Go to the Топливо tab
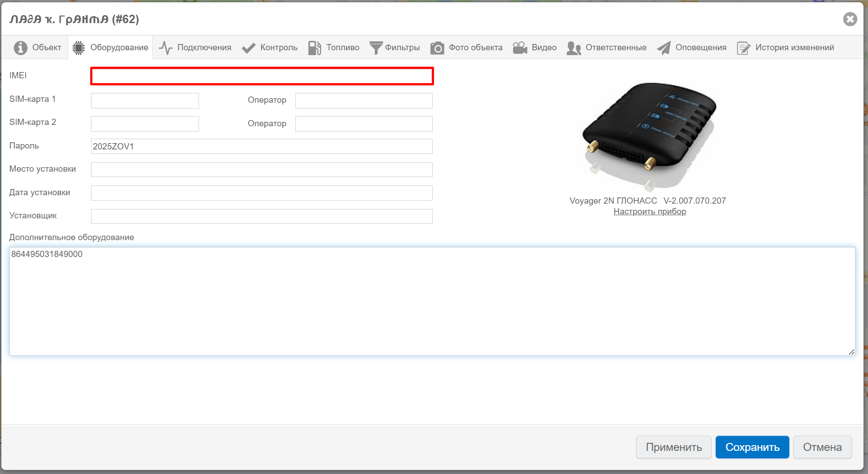The image size is (868, 474). point(334,48)
